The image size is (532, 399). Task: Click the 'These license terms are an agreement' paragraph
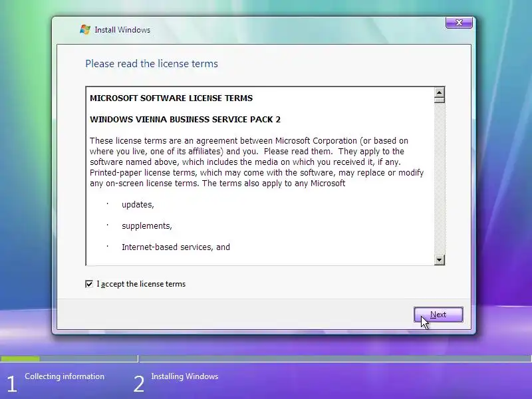257,162
